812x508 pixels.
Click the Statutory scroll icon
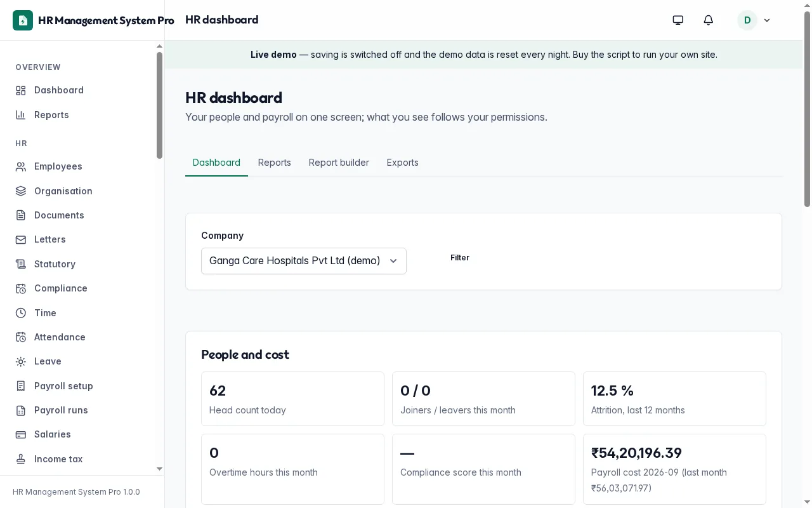[21, 264]
